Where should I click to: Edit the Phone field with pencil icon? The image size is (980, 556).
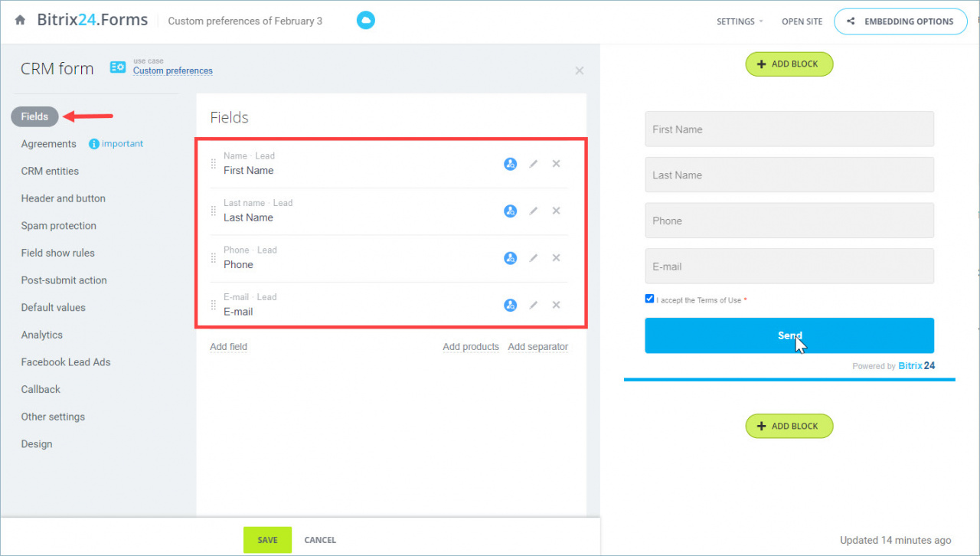pos(534,258)
